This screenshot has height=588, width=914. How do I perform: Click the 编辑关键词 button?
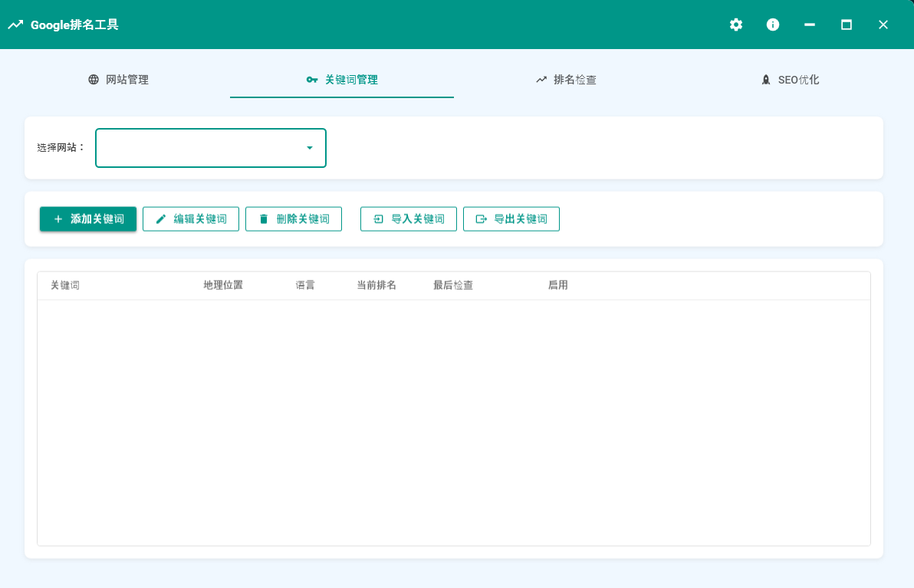click(x=191, y=219)
